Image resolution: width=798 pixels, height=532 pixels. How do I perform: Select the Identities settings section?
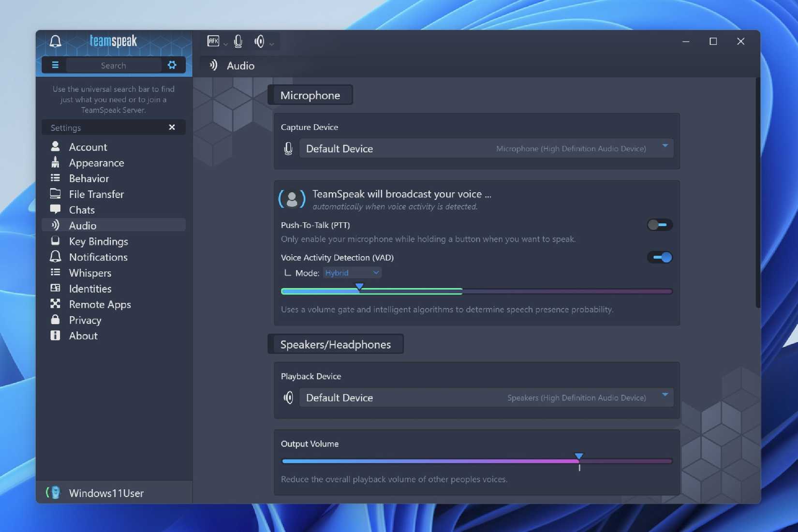tap(90, 288)
